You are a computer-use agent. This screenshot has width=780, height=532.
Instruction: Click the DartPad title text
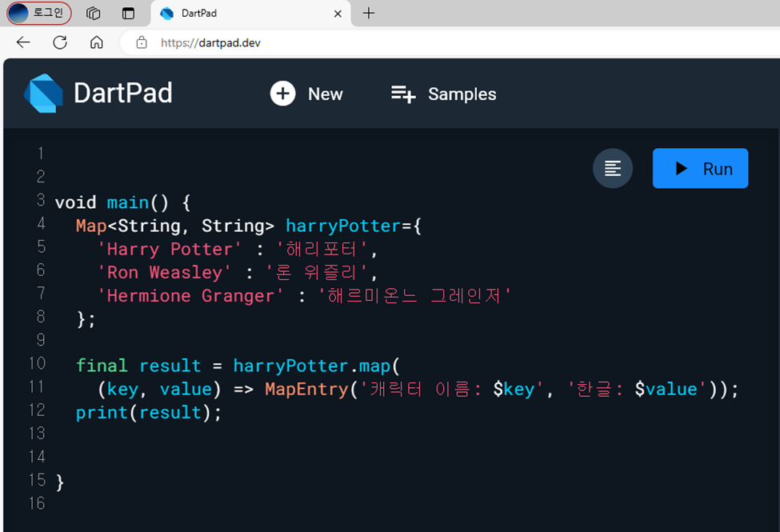[123, 93]
